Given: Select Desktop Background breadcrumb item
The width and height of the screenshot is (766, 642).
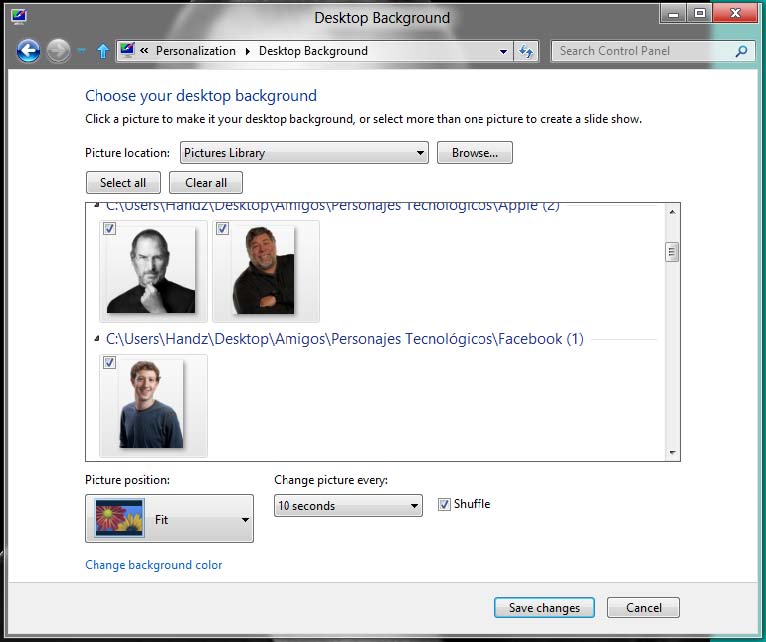Looking at the screenshot, I should (x=313, y=51).
